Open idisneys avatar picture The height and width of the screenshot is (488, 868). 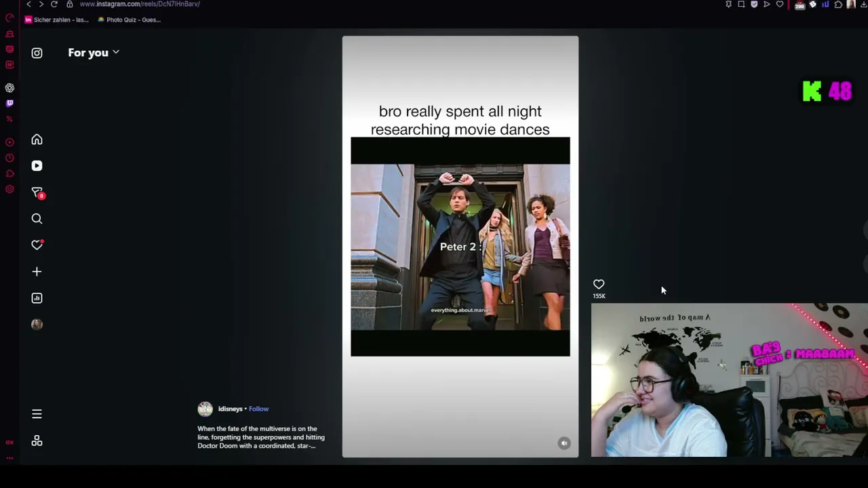205,409
